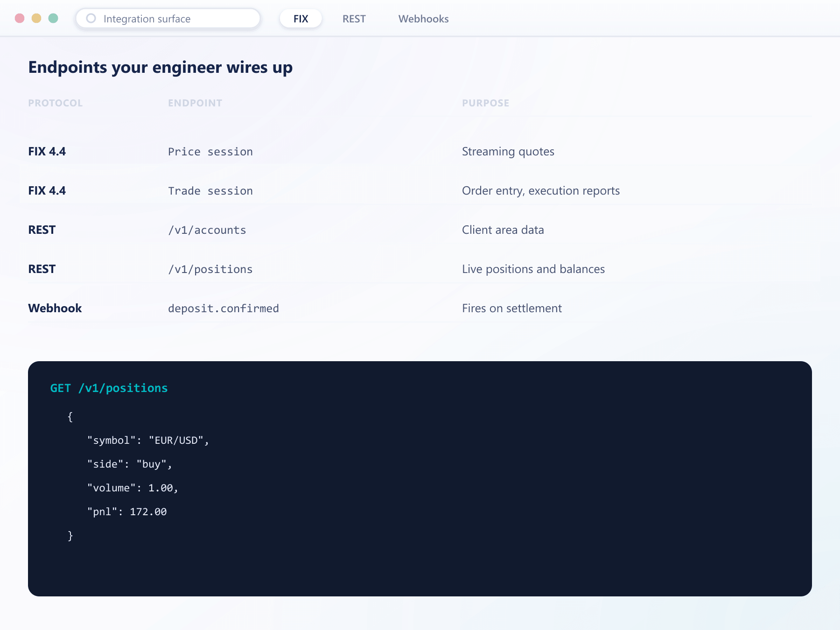Click the ENDPOINT column header
Screen dimensions: 840x630
[195, 103]
